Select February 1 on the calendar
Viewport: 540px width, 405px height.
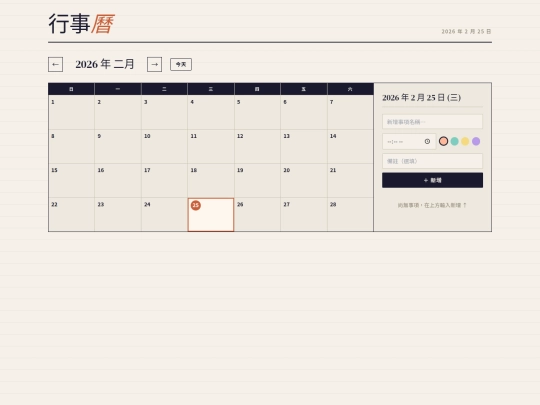pos(71,112)
